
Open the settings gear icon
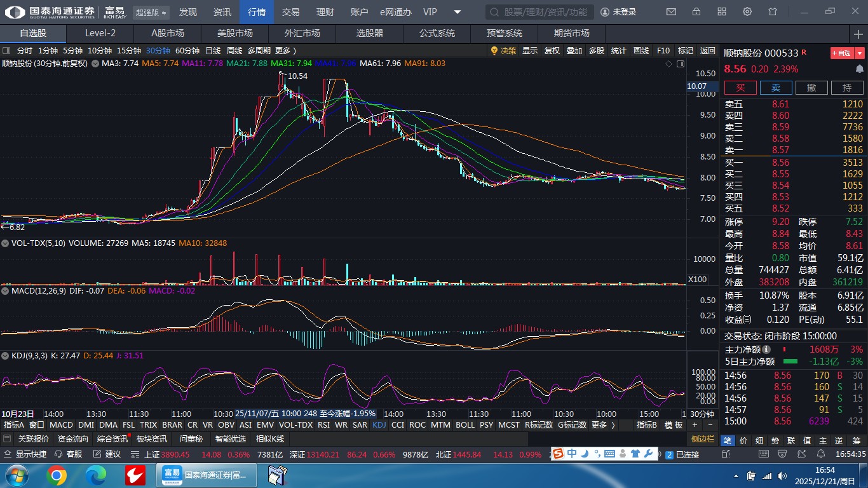747,12
